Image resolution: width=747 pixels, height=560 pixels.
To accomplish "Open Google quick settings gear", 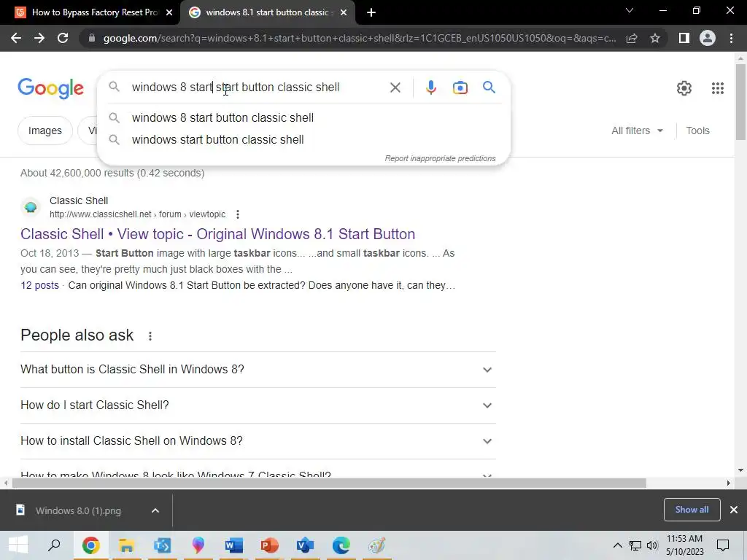I will (684, 88).
